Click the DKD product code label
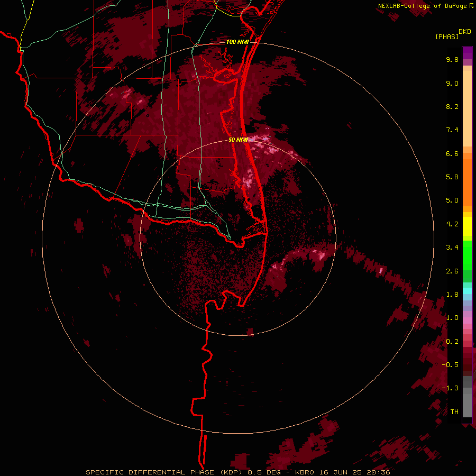Image resolution: width=476 pixels, height=476 pixels. pyautogui.click(x=464, y=32)
